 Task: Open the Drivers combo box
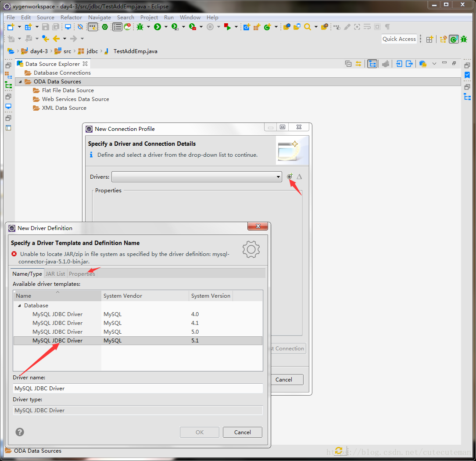(x=197, y=176)
